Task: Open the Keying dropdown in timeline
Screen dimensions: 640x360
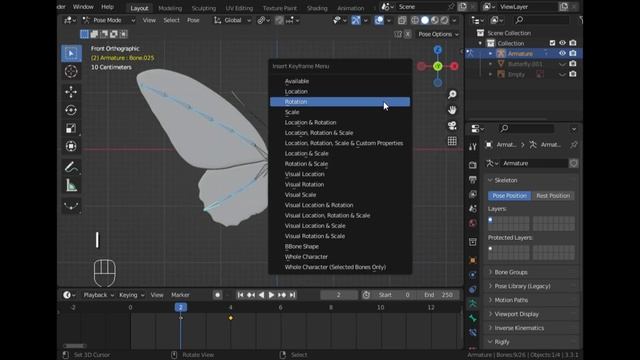Action: coord(131,295)
